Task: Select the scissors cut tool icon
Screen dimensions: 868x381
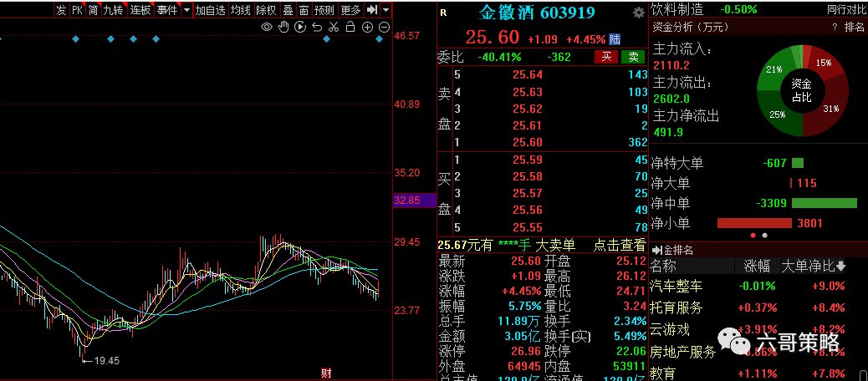Action: (334, 27)
